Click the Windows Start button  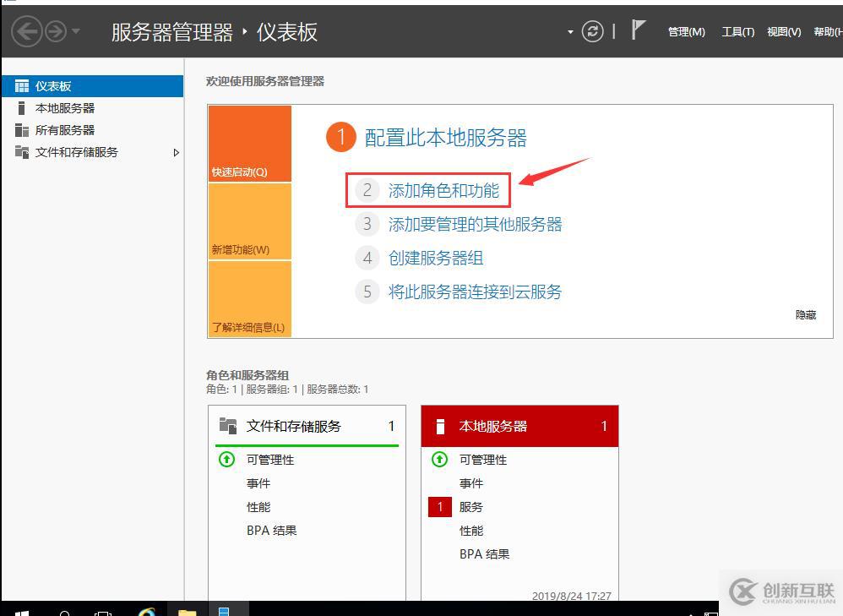pyautogui.click(x=22, y=613)
